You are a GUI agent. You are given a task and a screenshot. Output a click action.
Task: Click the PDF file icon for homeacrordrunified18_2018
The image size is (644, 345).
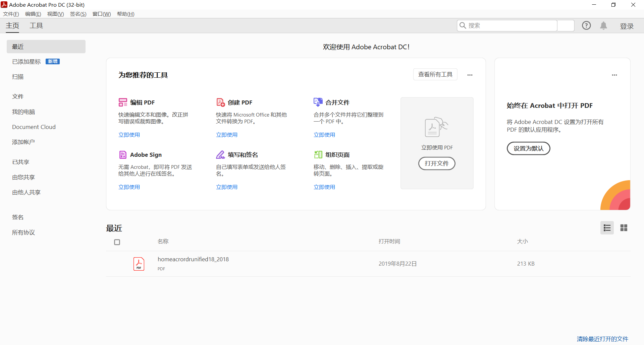click(139, 264)
